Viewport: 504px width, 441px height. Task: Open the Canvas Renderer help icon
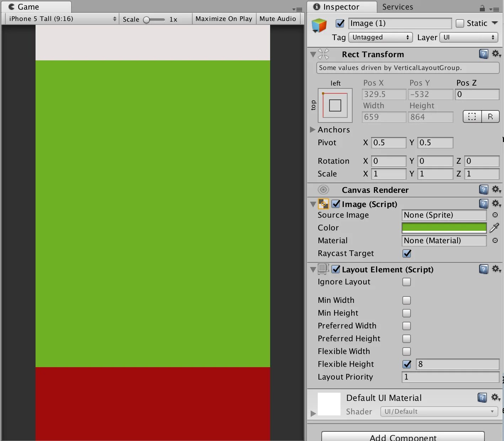[x=483, y=190]
